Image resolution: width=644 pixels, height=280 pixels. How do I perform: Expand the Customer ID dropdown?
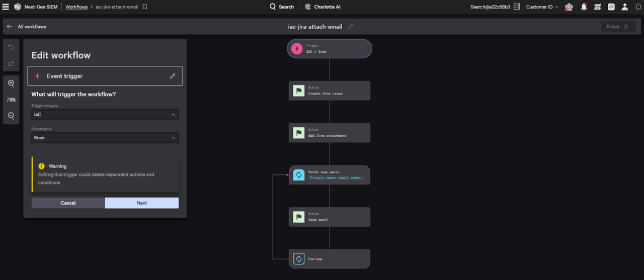[542, 7]
